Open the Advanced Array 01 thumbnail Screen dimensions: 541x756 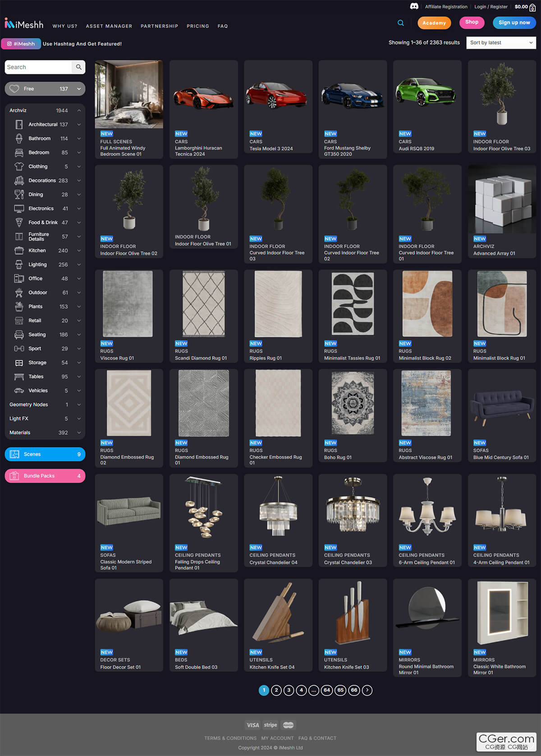(x=502, y=199)
